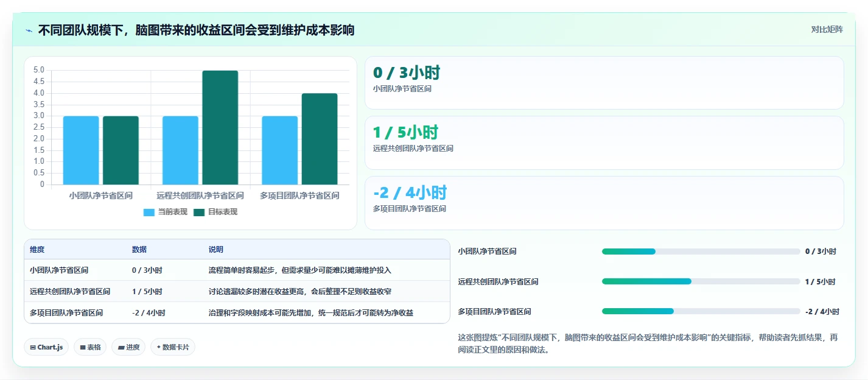Screen dimensions: 868x380
Task: Click the chart axis label 小团队净节省区间
Action: 101,196
